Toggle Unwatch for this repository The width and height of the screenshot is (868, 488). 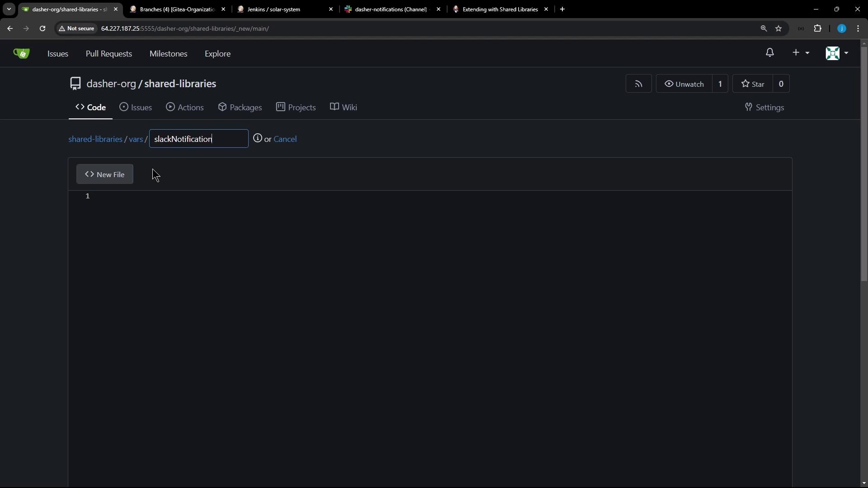coord(684,84)
